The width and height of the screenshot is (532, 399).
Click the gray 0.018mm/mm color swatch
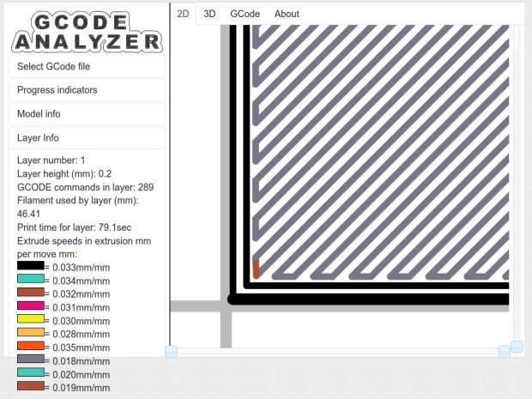[31, 359]
